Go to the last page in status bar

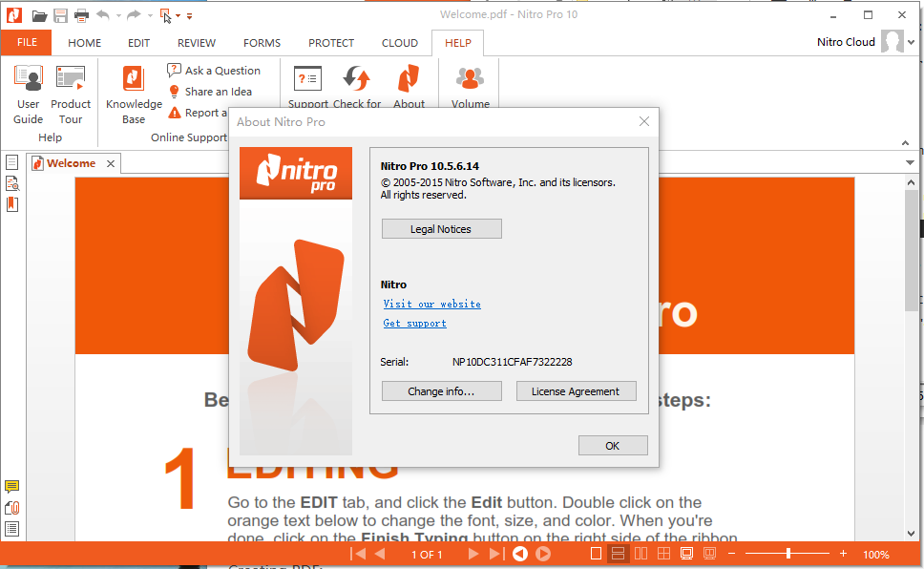point(494,554)
